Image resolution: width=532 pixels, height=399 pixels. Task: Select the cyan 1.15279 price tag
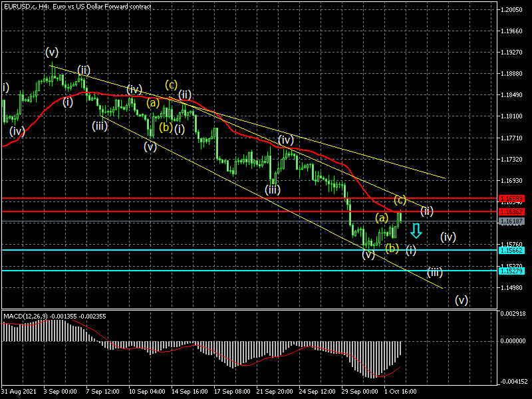click(511, 271)
